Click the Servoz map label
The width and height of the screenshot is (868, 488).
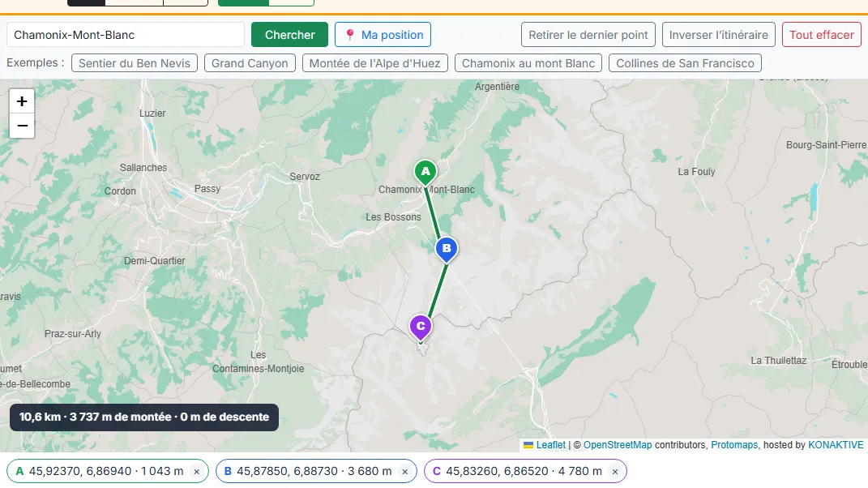(x=305, y=177)
